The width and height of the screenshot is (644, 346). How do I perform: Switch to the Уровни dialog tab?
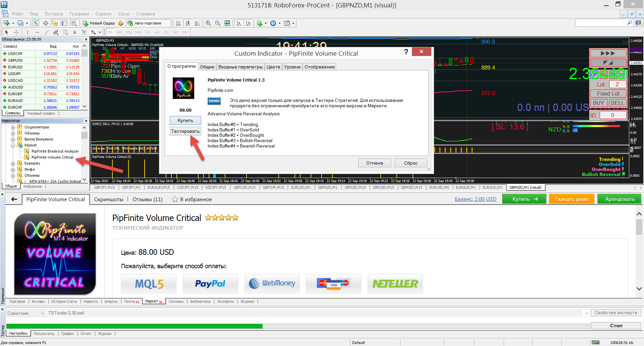[292, 67]
